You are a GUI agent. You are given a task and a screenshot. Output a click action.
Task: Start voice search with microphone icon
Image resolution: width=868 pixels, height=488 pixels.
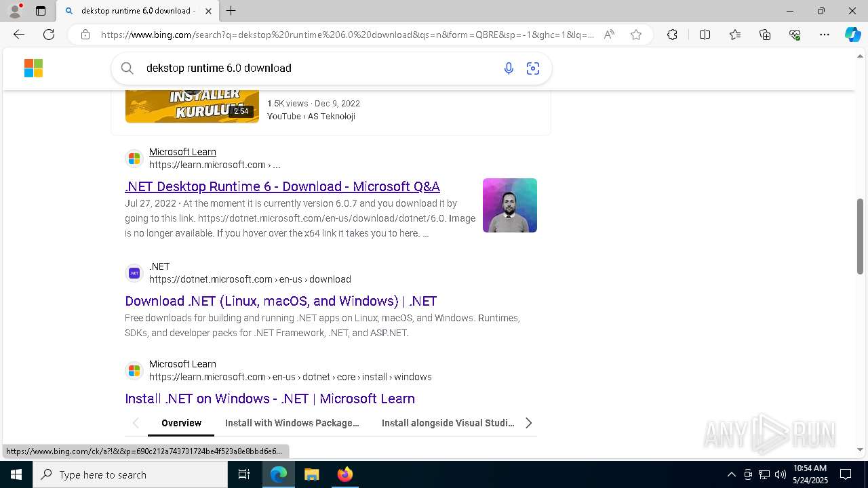click(x=509, y=68)
